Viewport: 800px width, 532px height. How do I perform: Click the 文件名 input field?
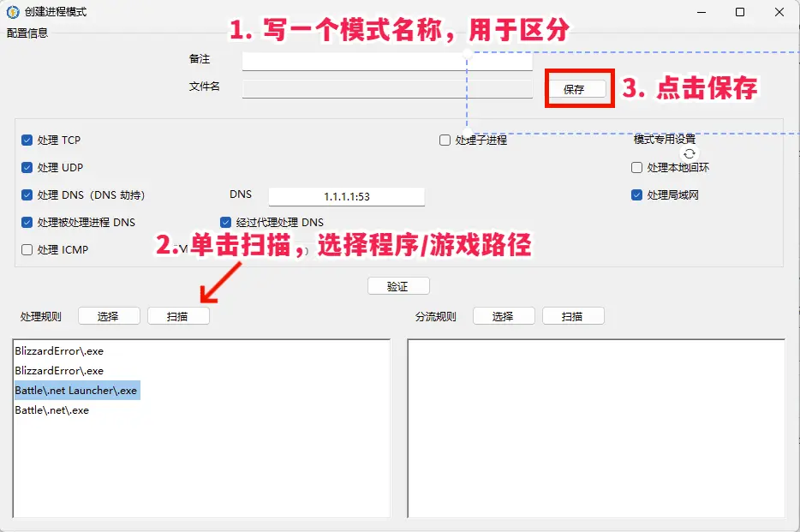pyautogui.click(x=387, y=89)
